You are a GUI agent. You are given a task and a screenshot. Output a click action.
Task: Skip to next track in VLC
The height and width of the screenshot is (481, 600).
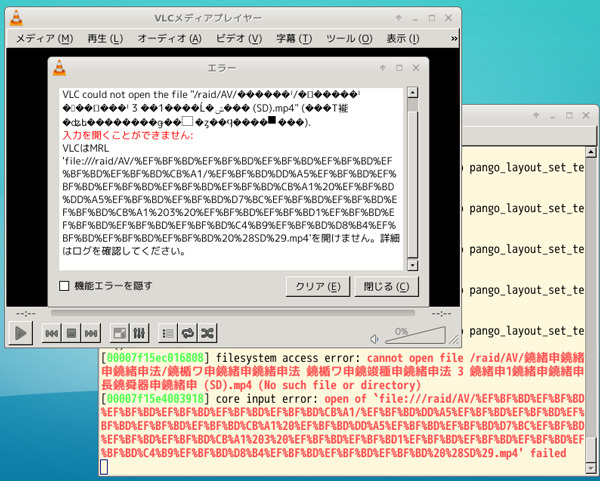91,333
